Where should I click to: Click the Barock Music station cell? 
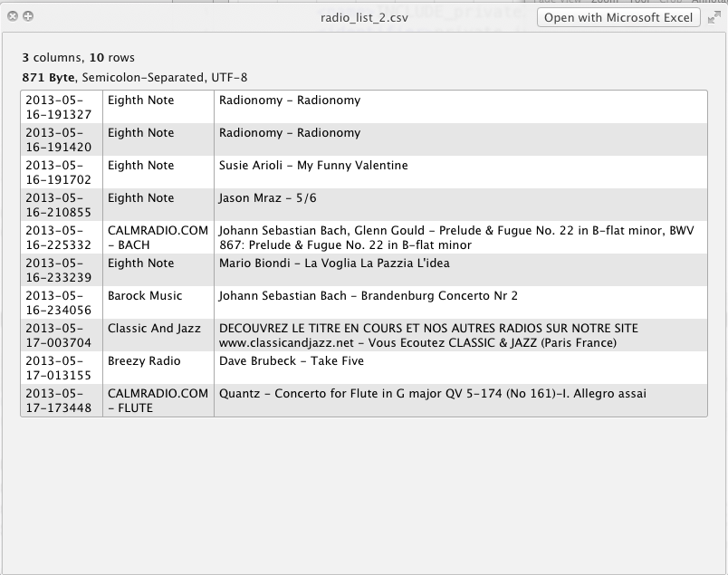[x=158, y=302]
